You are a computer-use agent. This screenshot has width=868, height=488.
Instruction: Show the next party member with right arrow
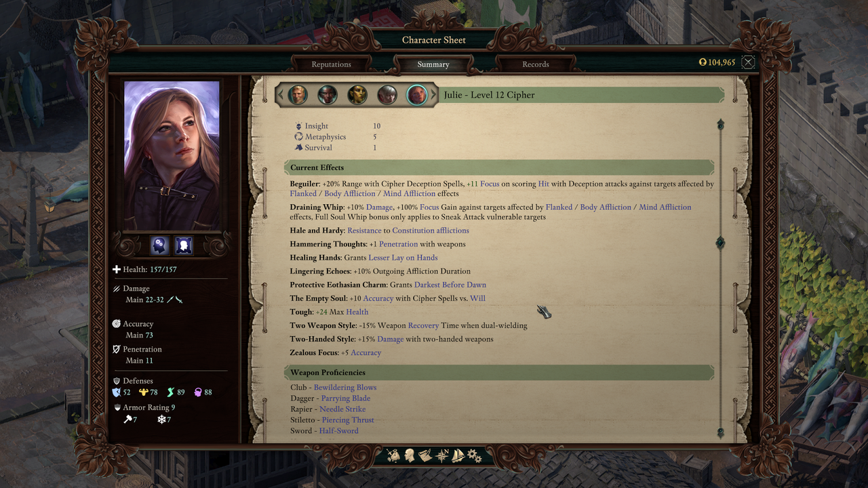coord(435,95)
